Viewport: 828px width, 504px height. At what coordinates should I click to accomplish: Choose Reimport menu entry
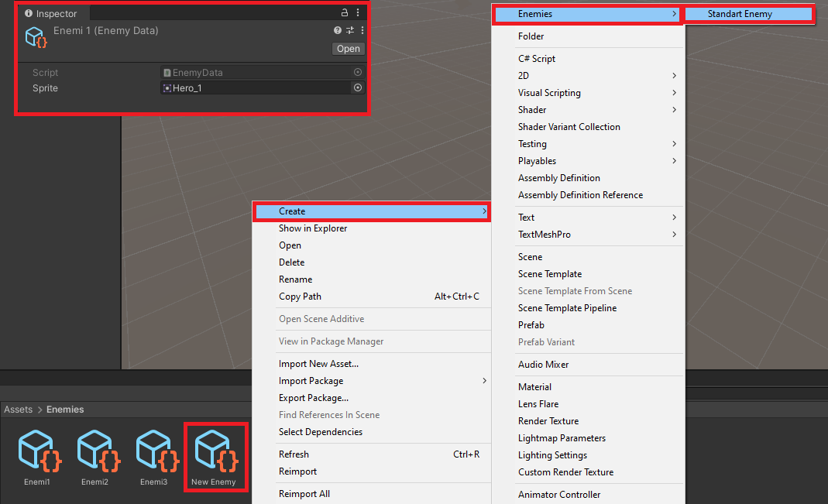tap(372, 471)
